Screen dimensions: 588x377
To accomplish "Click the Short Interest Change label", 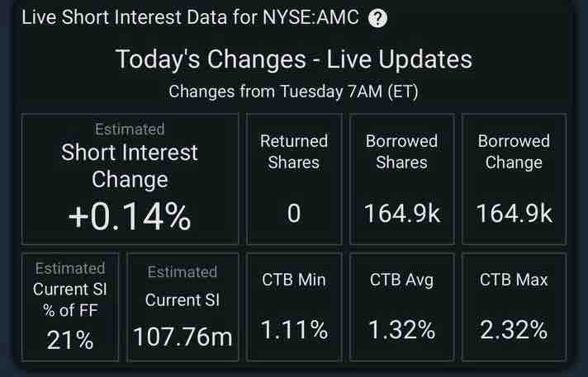I will coord(130,166).
